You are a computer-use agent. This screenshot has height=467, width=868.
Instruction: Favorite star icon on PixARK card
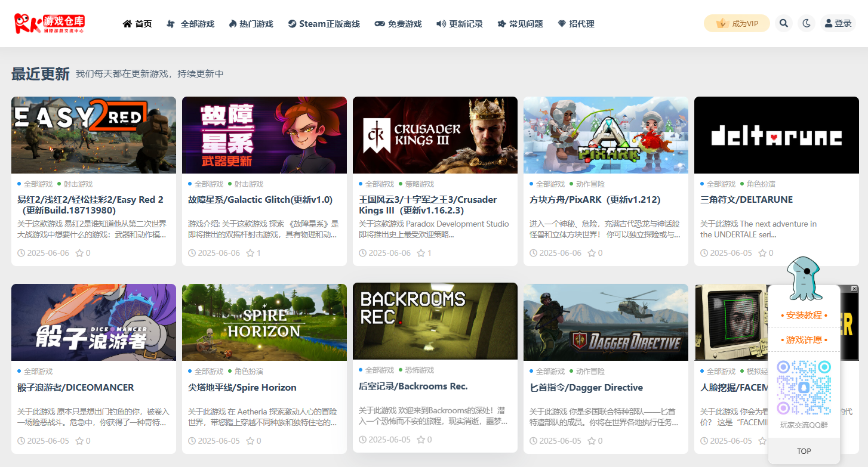pos(592,253)
